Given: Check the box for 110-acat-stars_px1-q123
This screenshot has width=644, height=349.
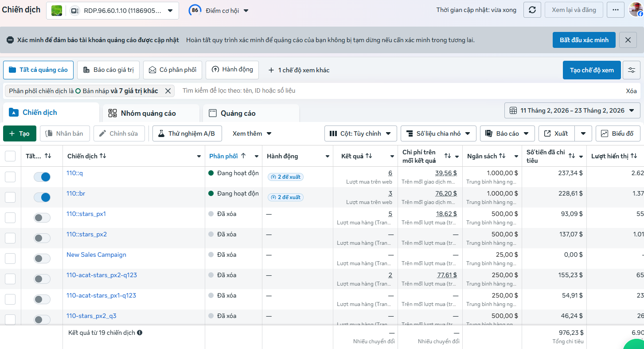Looking at the screenshot, I should coord(10,299).
